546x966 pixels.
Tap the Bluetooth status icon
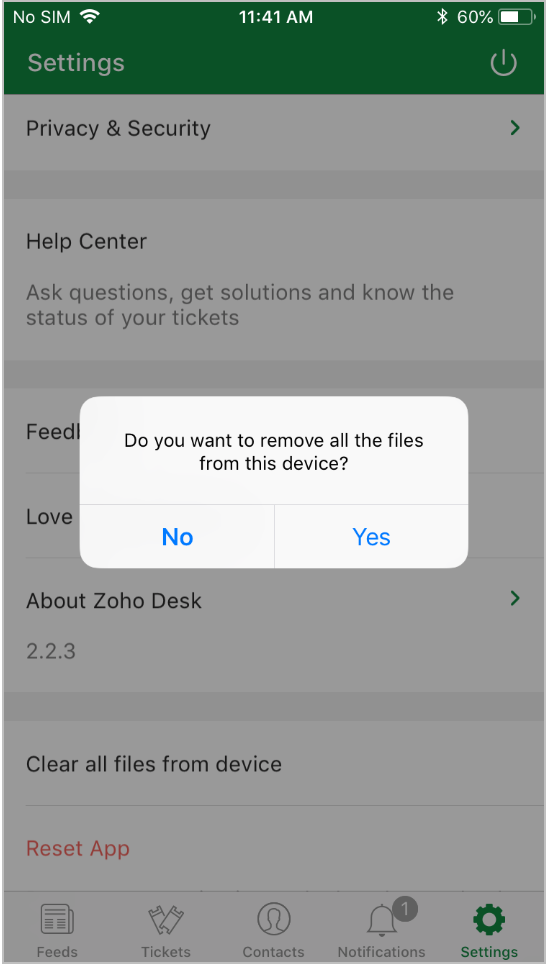coord(442,17)
